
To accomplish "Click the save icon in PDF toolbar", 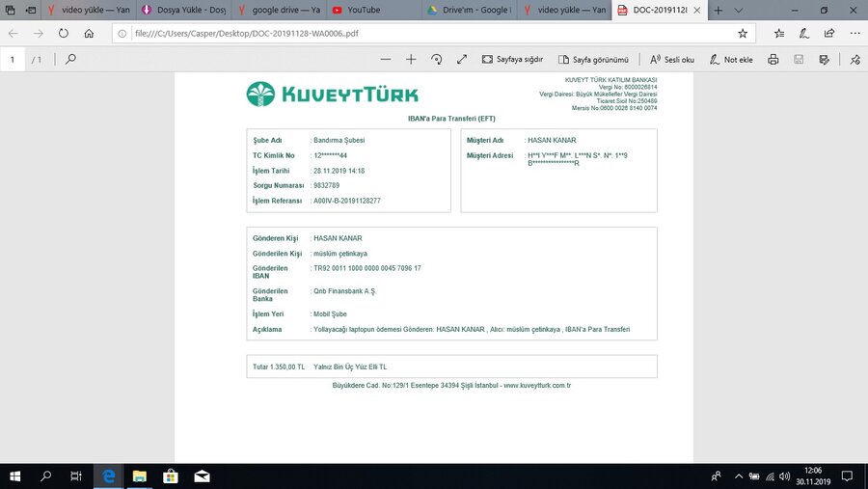I will coord(799,59).
